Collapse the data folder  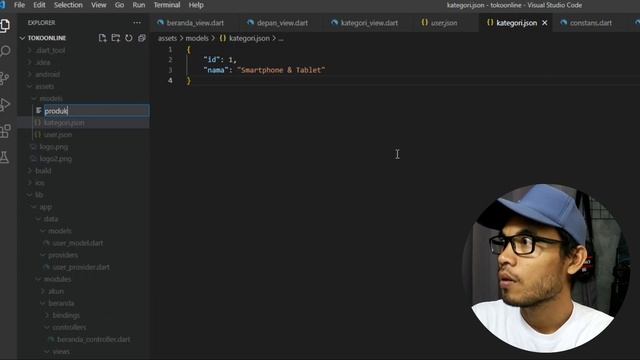point(38,219)
